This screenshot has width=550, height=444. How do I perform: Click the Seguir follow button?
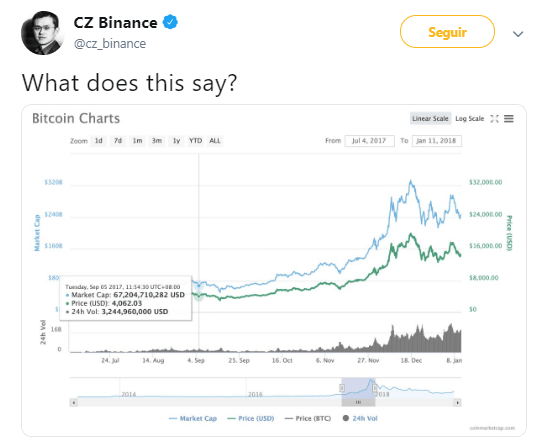(x=447, y=32)
